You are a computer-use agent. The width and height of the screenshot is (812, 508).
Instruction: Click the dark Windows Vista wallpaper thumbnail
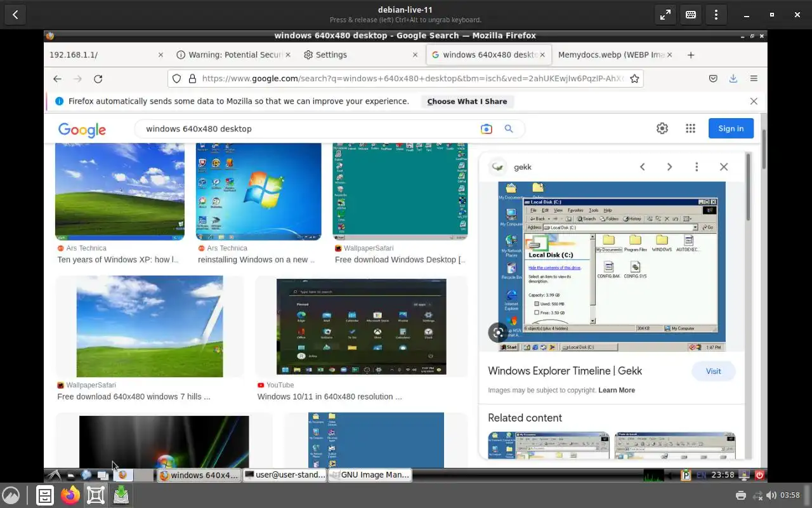tap(164, 442)
